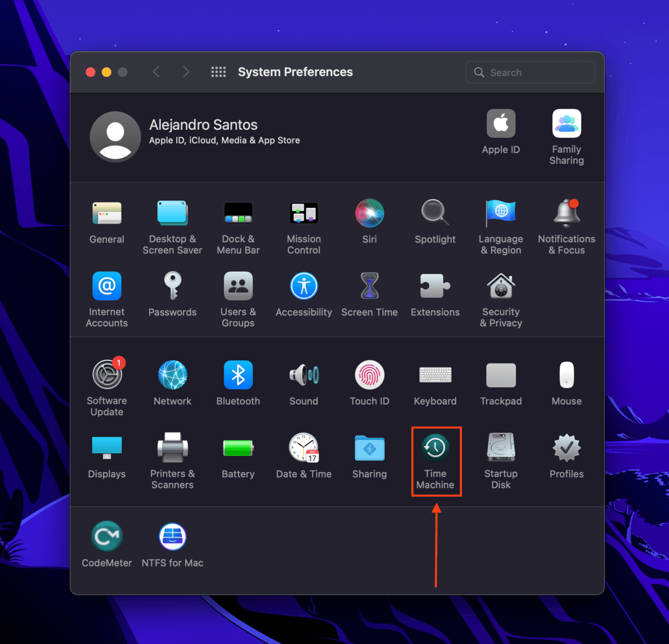Minimize the System Preferences window
The width and height of the screenshot is (669, 644).
coord(106,72)
